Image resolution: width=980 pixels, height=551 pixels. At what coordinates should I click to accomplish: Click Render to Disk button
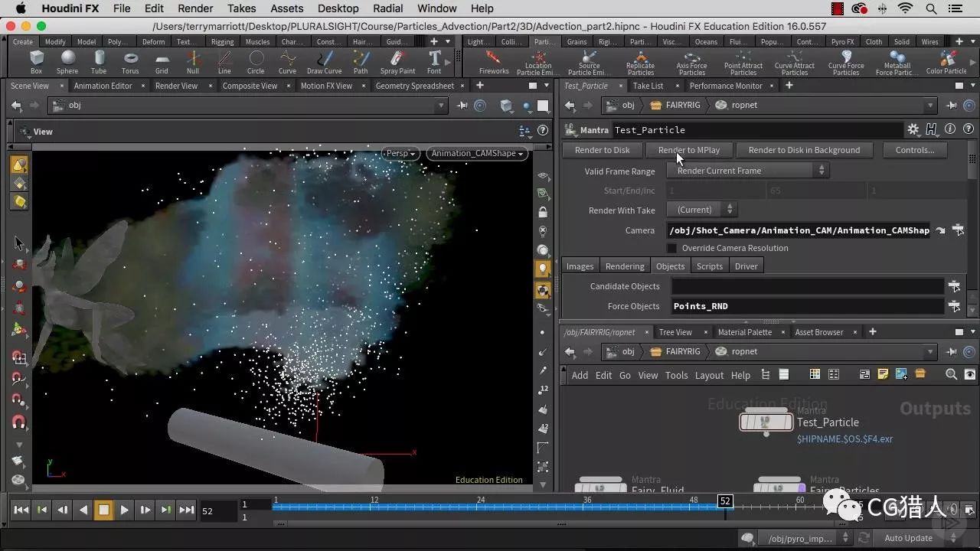tap(602, 150)
